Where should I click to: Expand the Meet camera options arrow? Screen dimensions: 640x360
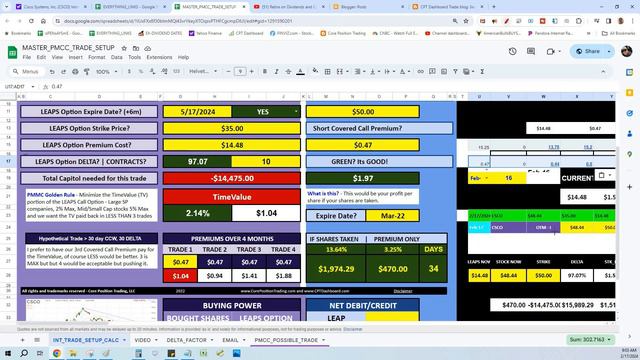[559, 51]
